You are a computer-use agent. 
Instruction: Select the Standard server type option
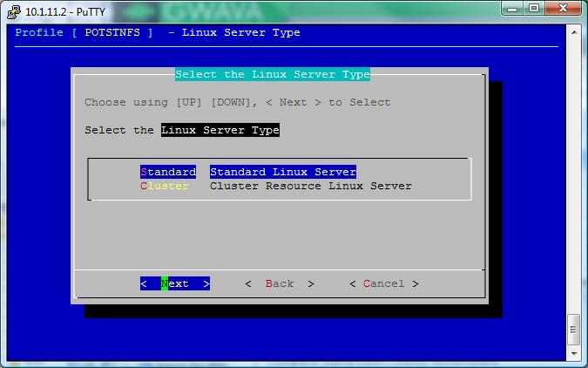[168, 172]
